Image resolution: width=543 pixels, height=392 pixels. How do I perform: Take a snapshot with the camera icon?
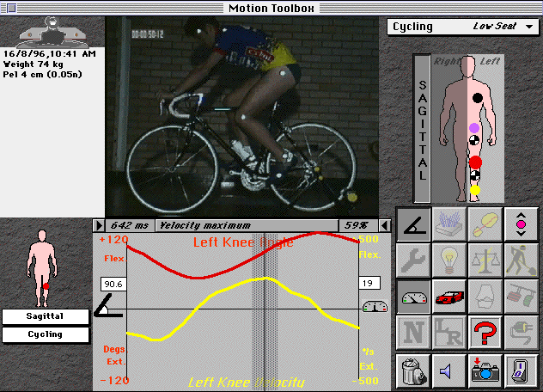485,370
